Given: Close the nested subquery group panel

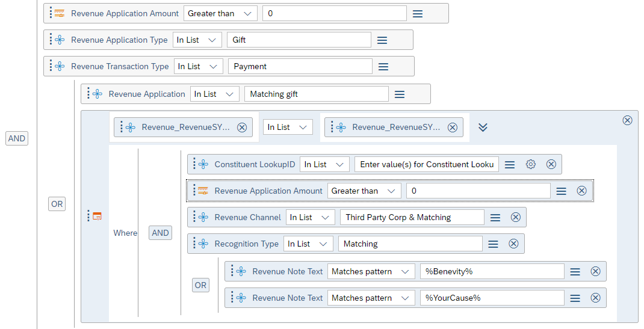Looking at the screenshot, I should pyautogui.click(x=627, y=120).
